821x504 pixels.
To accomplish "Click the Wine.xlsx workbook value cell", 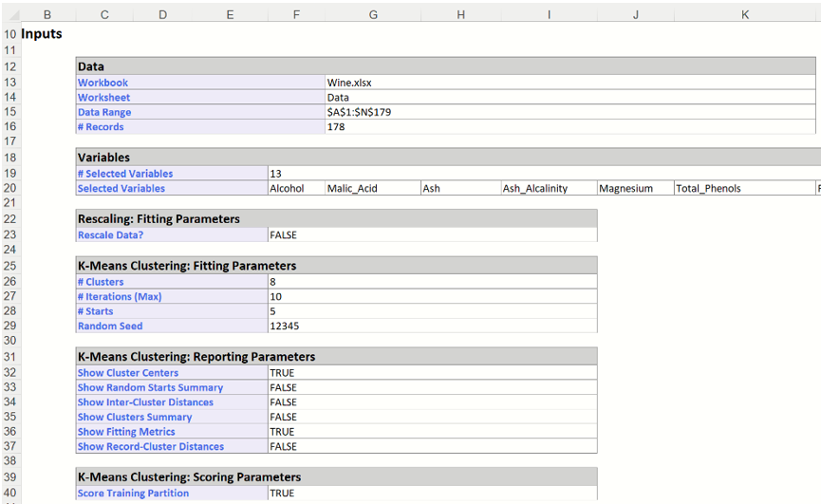I will click(349, 83).
